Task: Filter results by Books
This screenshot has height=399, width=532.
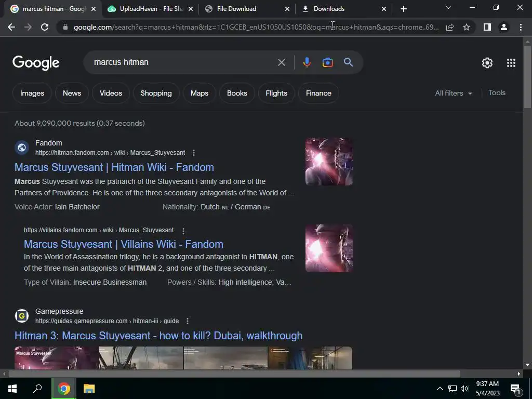Action: 237,94
